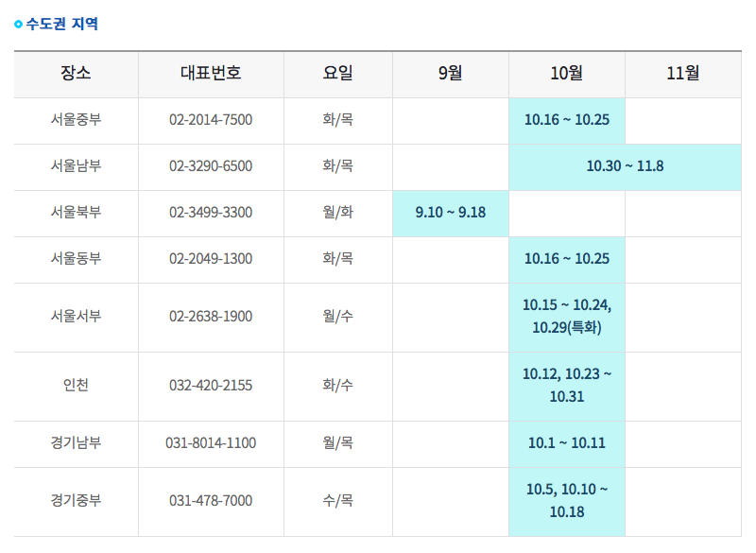Click the 서울서부 schedule cell with 10.29(특화)

pyautogui.click(x=566, y=317)
